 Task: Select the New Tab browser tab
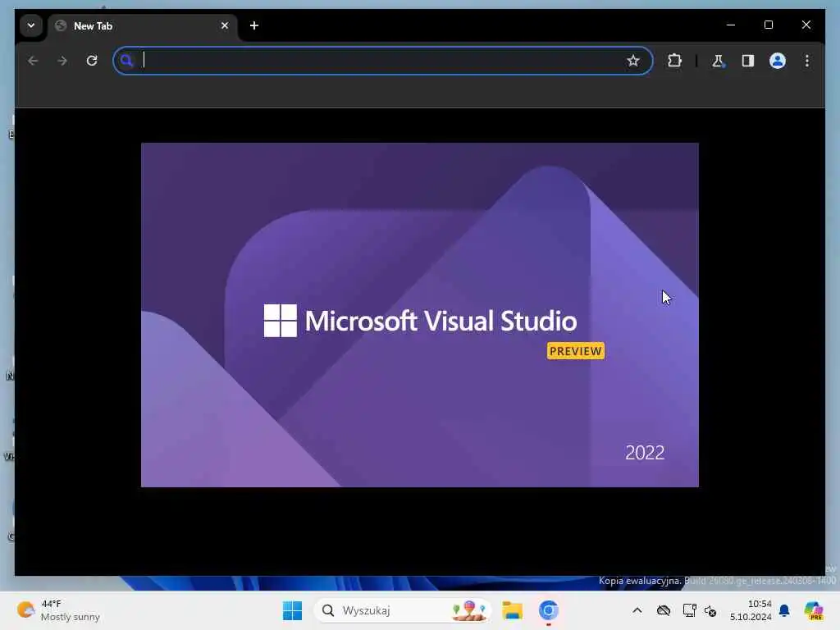(x=143, y=25)
